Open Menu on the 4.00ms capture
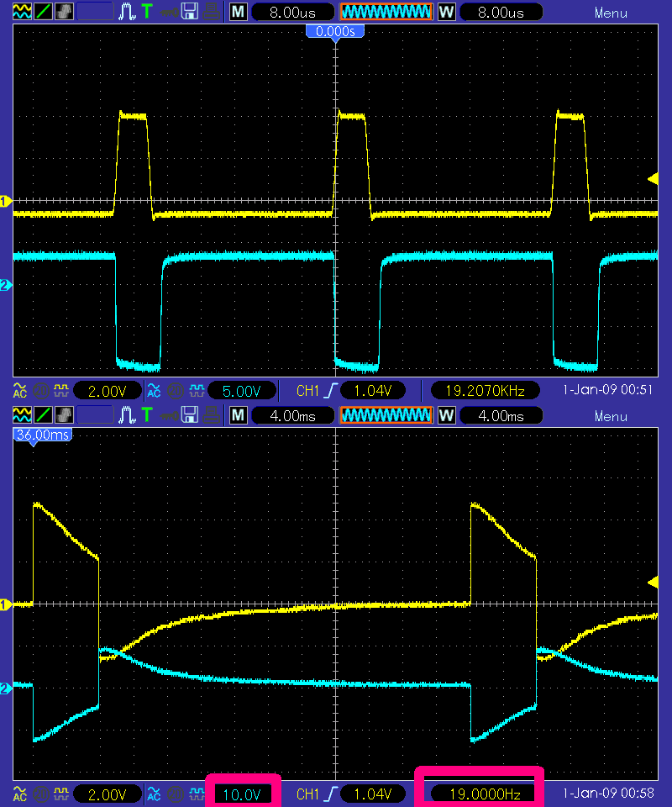Image resolution: width=672 pixels, height=807 pixels. (x=611, y=416)
